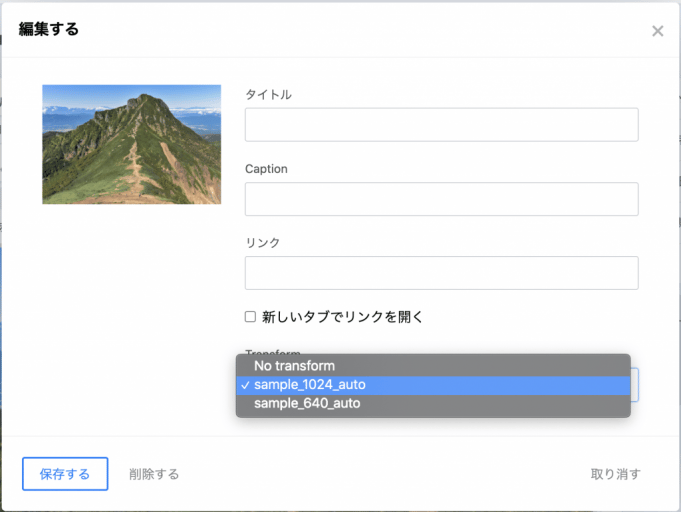
Task: Click the mountain photo thumbnail
Action: click(131, 144)
